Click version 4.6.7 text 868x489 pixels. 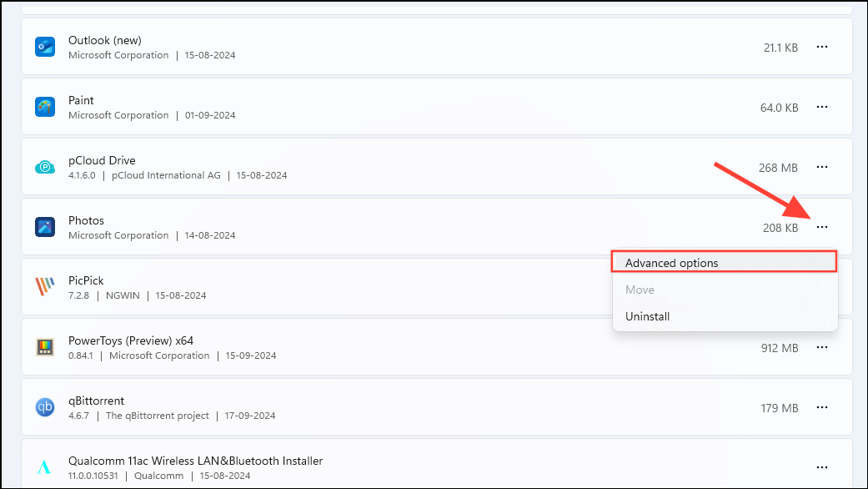coord(78,416)
